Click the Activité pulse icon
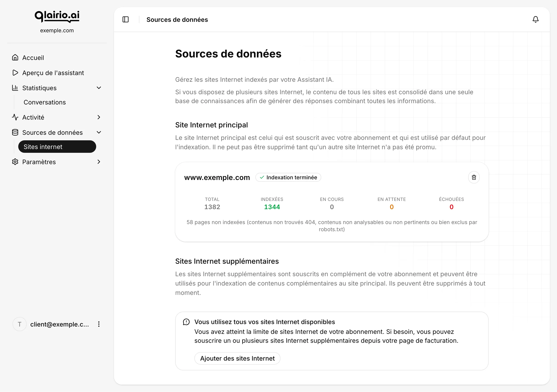The height and width of the screenshot is (392, 557). (x=15, y=117)
